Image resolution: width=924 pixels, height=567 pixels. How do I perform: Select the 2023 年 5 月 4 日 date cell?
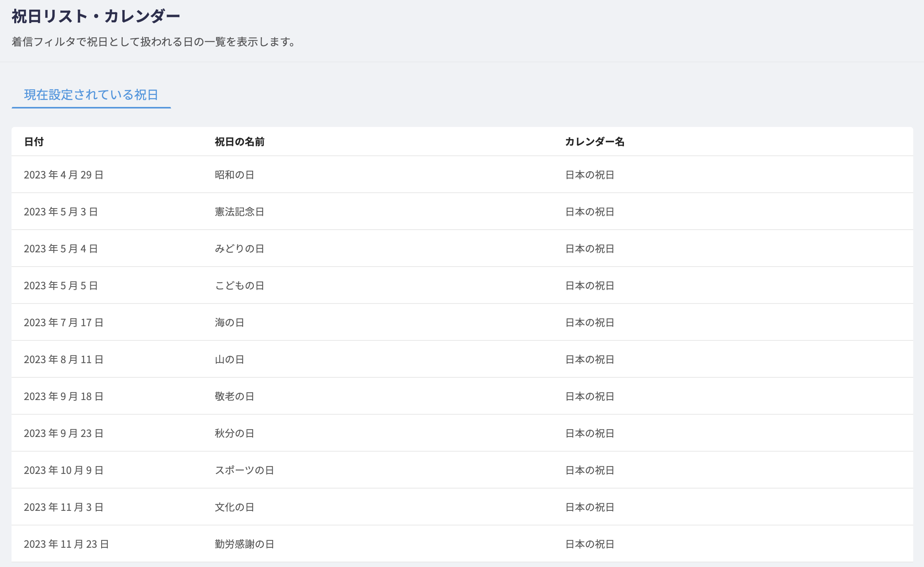(x=61, y=248)
